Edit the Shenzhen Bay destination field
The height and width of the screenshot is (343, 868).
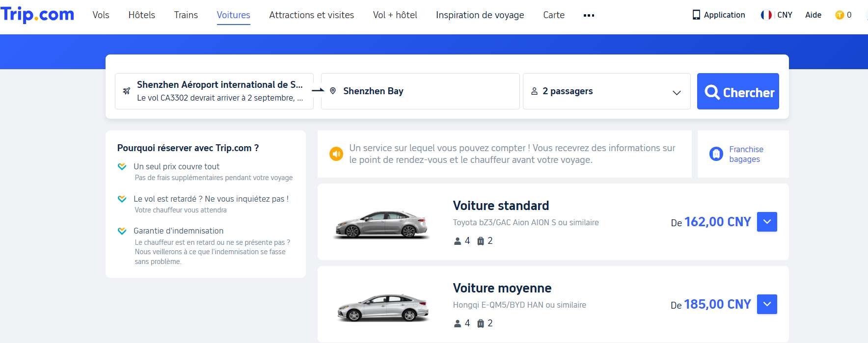click(420, 91)
